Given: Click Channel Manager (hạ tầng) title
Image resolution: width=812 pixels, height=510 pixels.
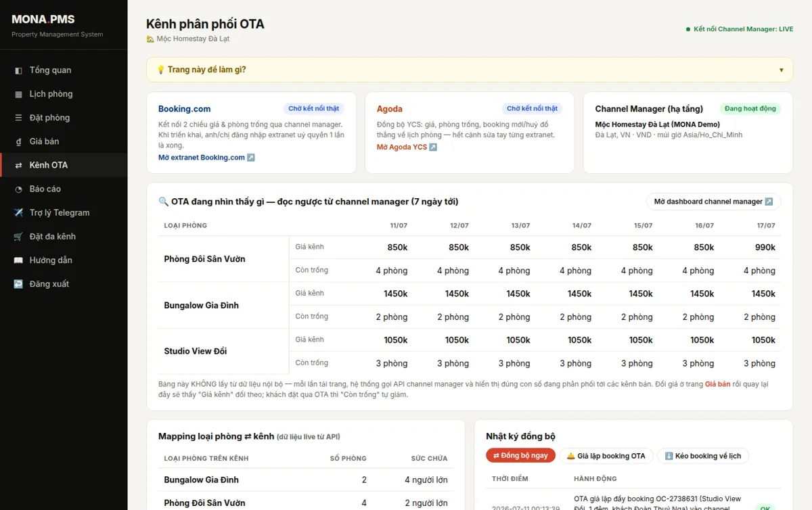Looking at the screenshot, I should pyautogui.click(x=649, y=109).
